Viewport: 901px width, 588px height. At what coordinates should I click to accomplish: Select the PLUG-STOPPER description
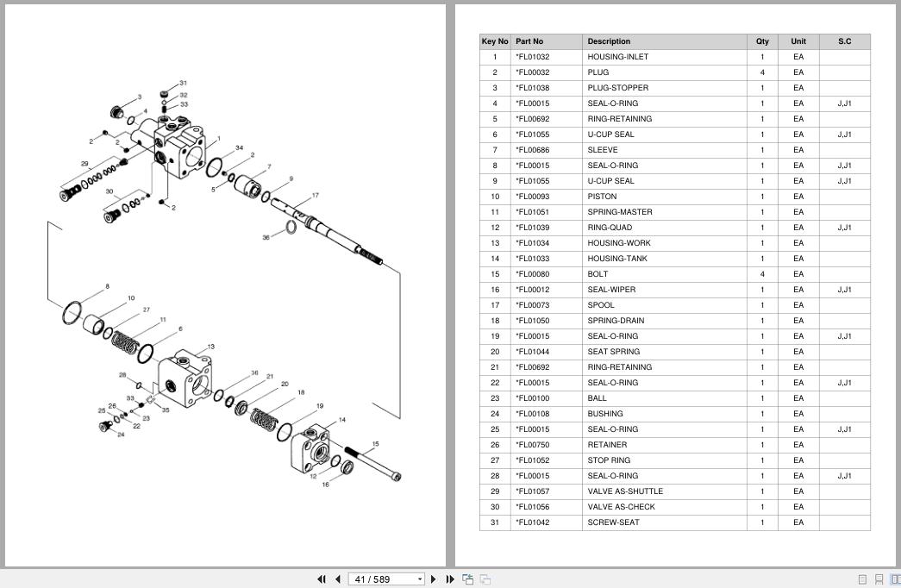pyautogui.click(x=617, y=88)
